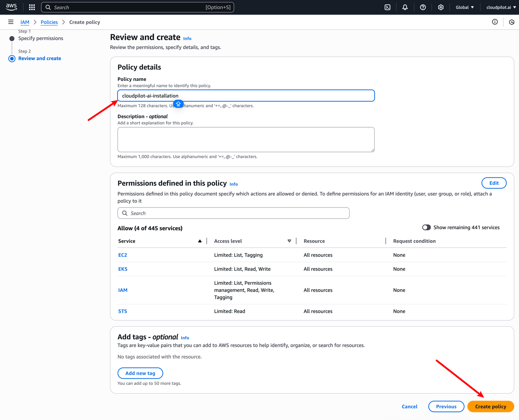Open the hamburger navigation menu
The width and height of the screenshot is (519, 420).
tap(11, 22)
